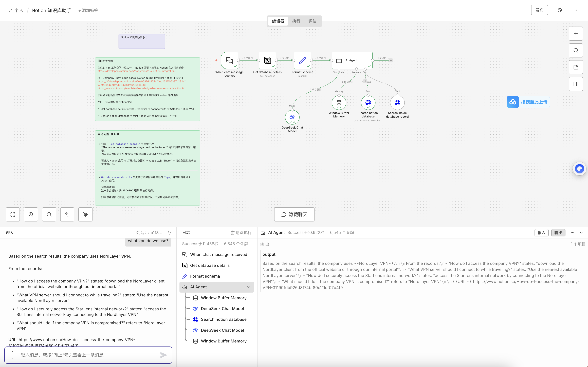
Task: Toggle AI Agent panel to output view
Action: click(558, 233)
